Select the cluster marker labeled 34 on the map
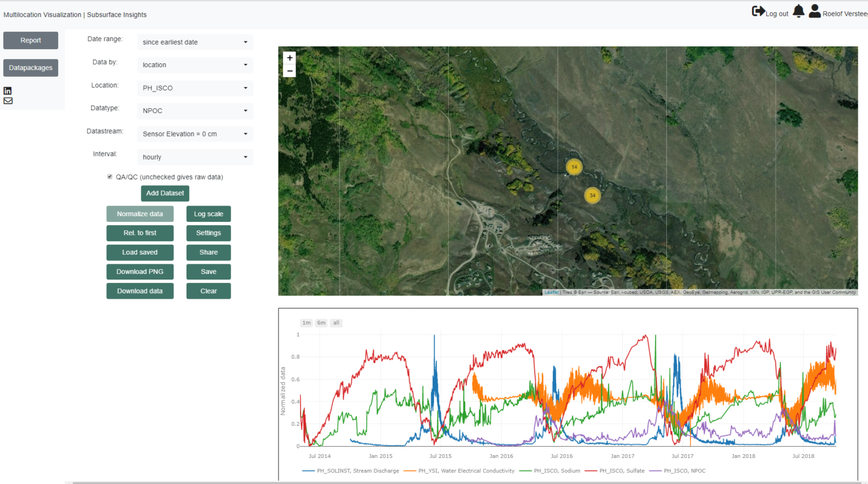 tap(592, 195)
